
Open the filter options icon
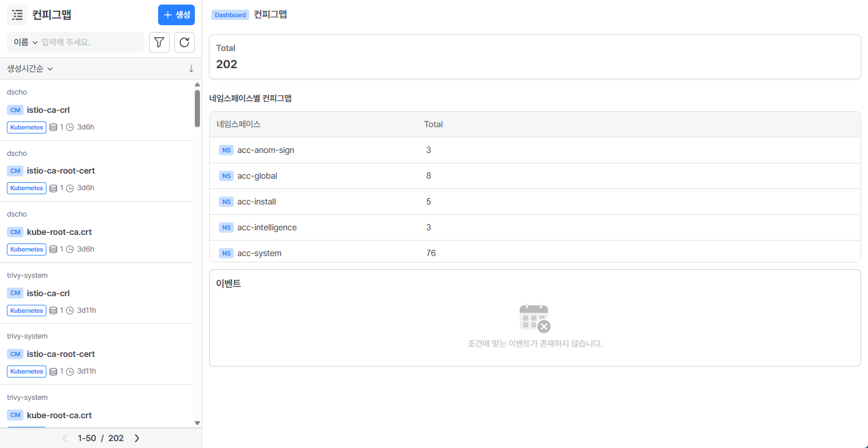click(159, 42)
